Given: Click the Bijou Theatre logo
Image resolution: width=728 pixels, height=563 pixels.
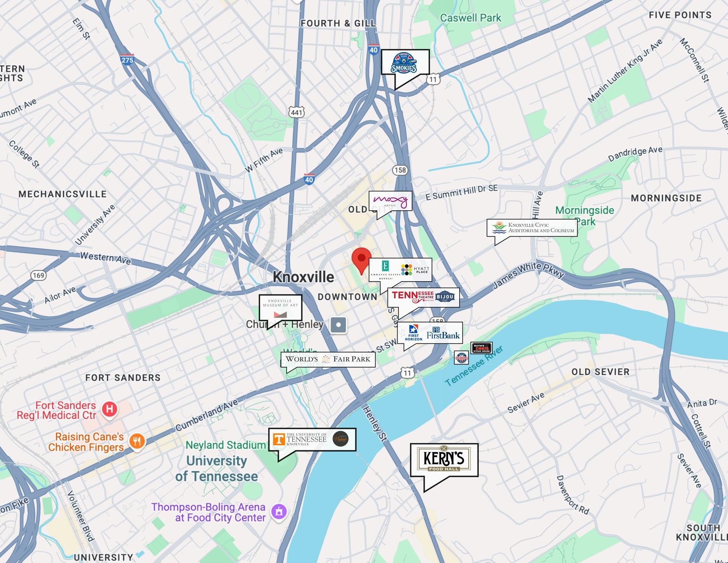Looking at the screenshot, I should [447, 297].
